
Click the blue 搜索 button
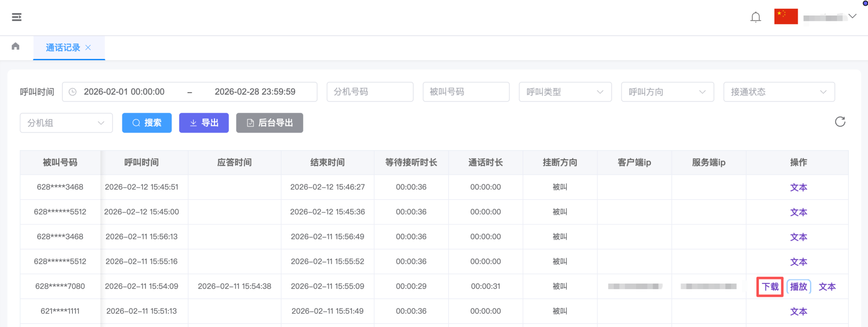point(147,123)
